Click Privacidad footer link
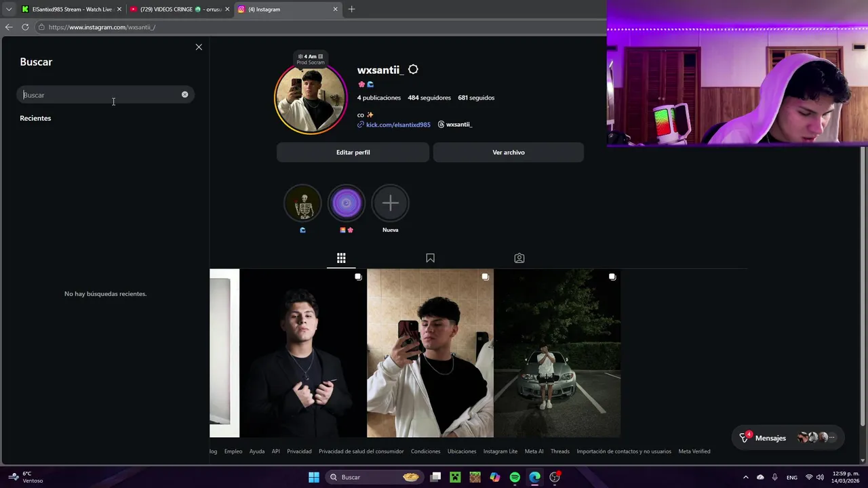This screenshot has height=488, width=868. tap(299, 451)
